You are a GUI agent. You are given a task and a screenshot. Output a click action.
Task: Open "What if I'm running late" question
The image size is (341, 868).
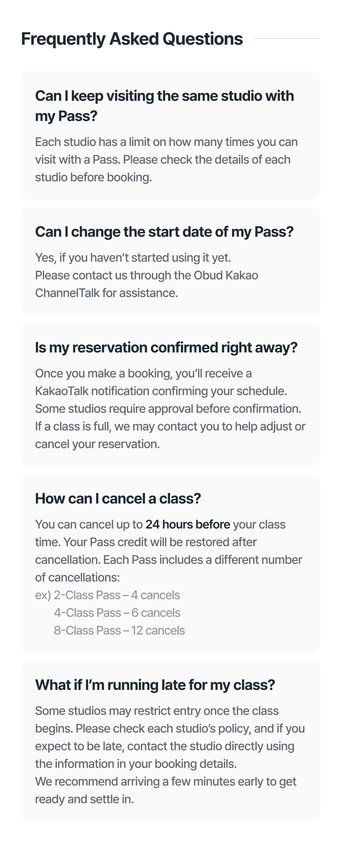155,685
